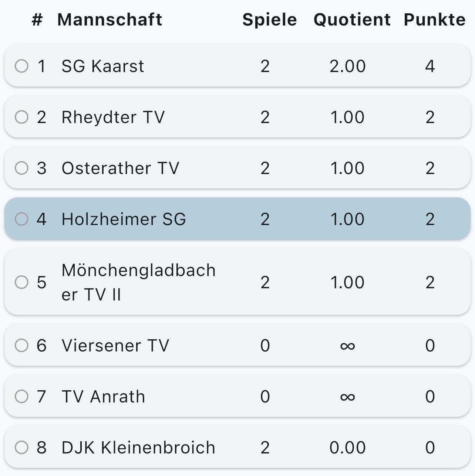Viewport: 475px width, 476px height.
Task: Click the Spiele column header
Action: point(269,20)
